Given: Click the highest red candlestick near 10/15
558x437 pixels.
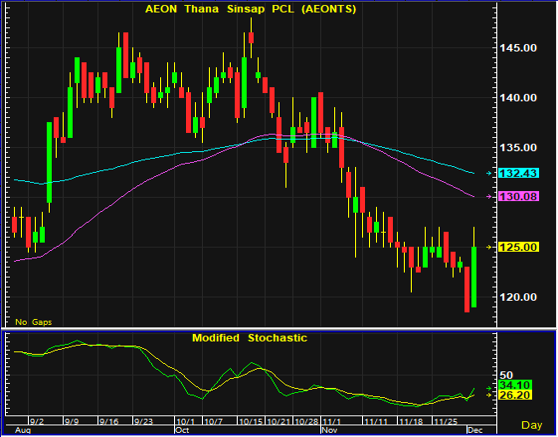Looking at the screenshot, I should point(251,37).
